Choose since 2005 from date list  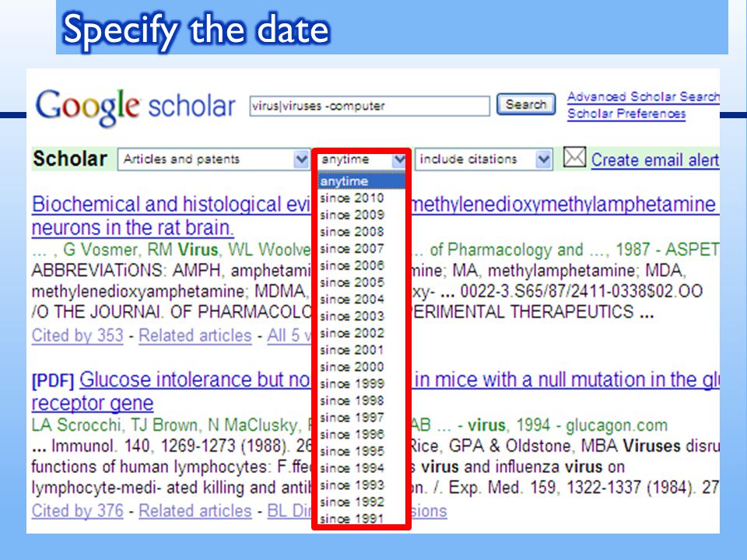(x=362, y=282)
